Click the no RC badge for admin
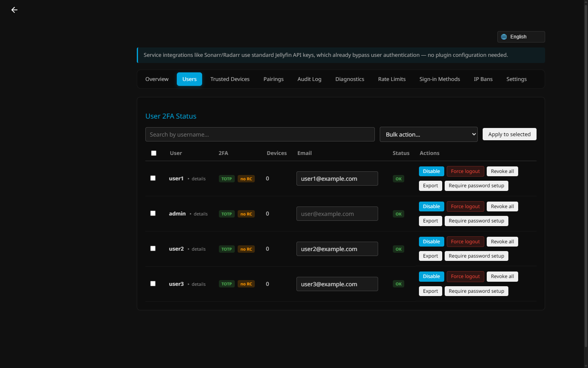588x368 pixels. click(246, 214)
